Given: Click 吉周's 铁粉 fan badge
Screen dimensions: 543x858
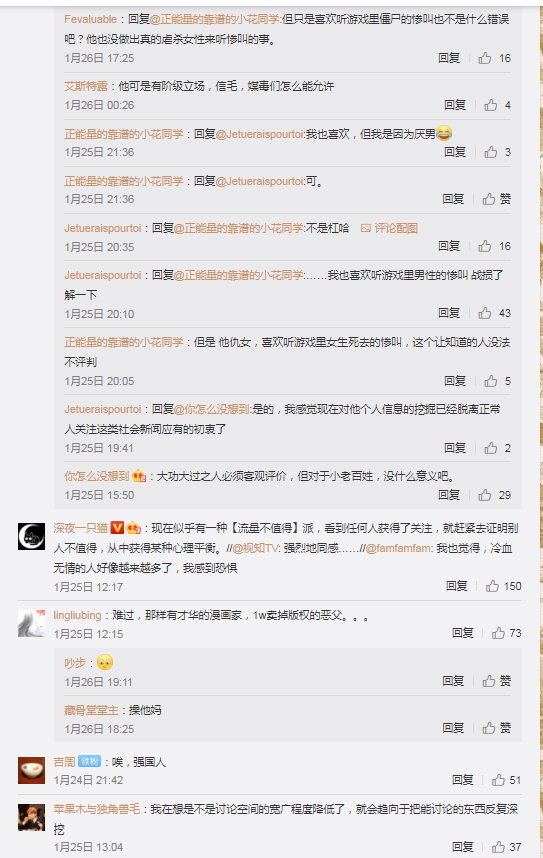Looking at the screenshot, I should coord(90,762).
